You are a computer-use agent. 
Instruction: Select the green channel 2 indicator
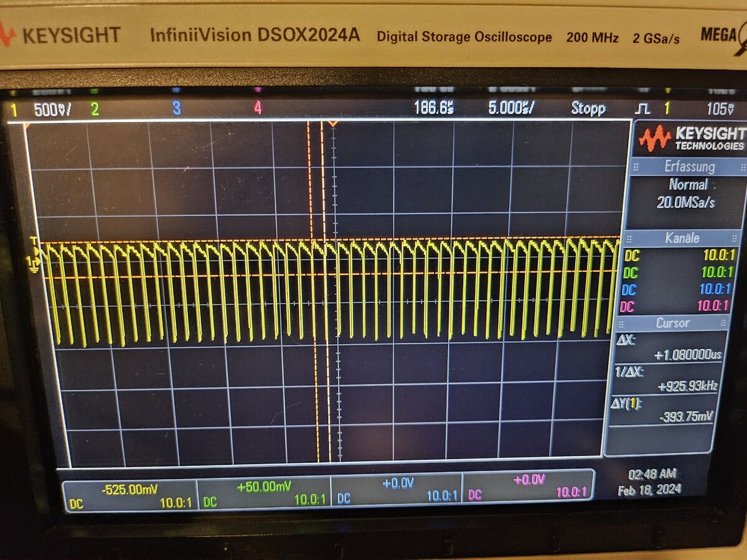pyautogui.click(x=95, y=110)
